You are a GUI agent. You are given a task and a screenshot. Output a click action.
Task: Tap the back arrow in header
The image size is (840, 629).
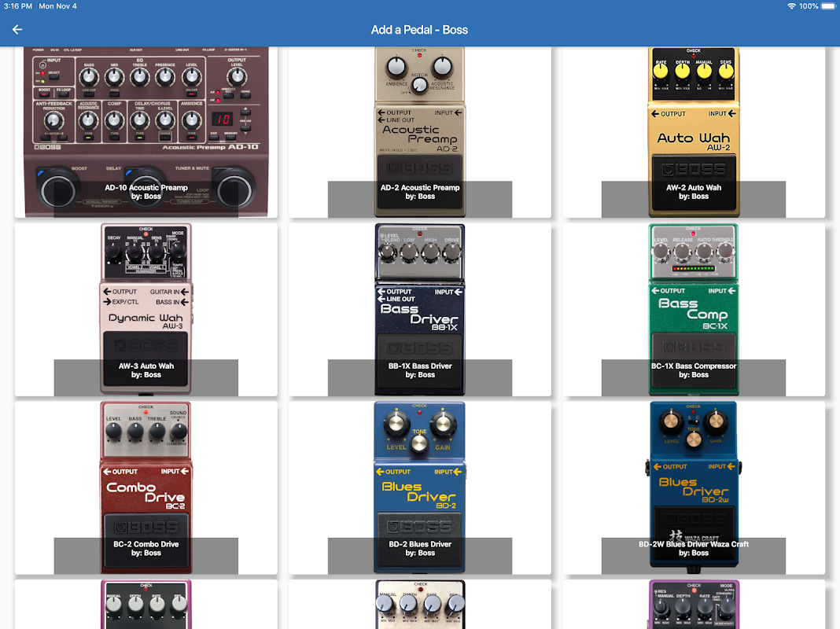click(x=17, y=30)
